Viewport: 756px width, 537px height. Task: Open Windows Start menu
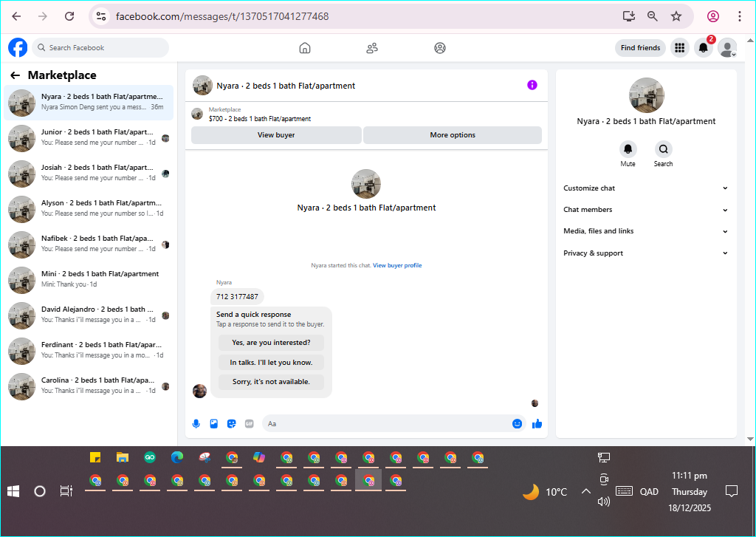pyautogui.click(x=13, y=492)
